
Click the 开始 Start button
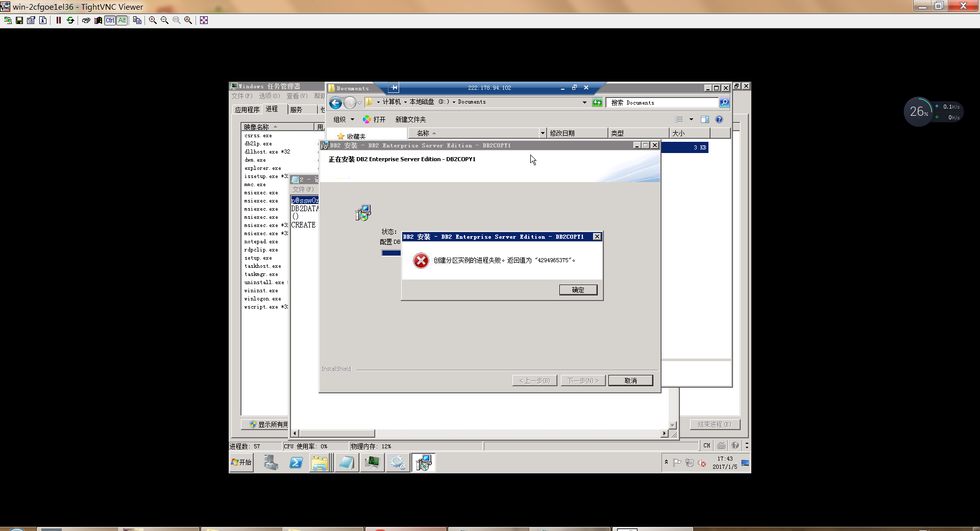click(x=241, y=463)
